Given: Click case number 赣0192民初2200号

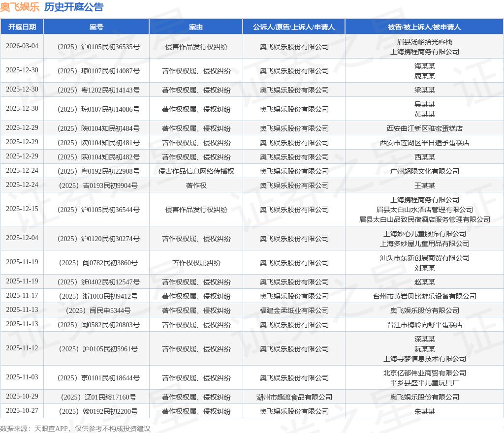Looking at the screenshot, I should pyautogui.click(x=98, y=412).
